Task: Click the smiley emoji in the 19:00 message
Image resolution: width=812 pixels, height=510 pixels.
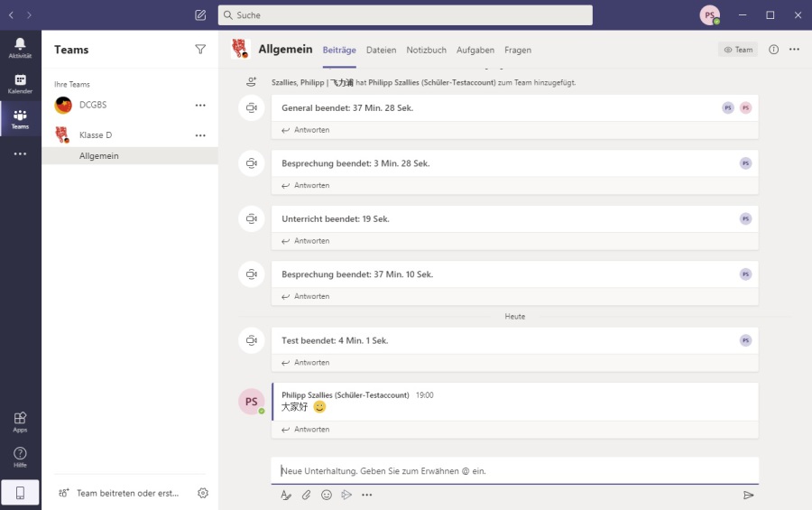Action: 320,407
